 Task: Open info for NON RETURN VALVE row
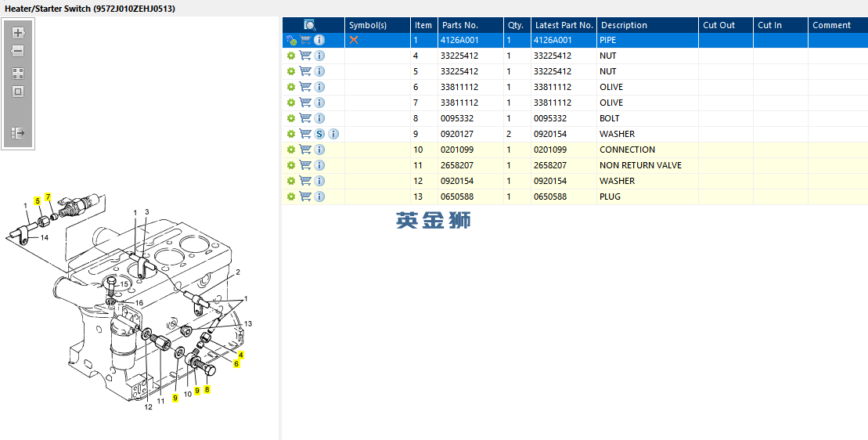tap(319, 165)
